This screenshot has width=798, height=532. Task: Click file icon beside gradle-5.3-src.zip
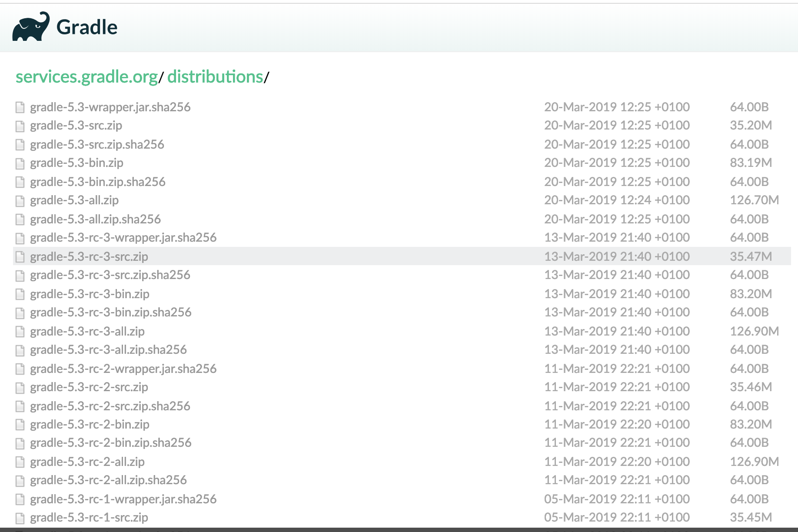[20, 126]
